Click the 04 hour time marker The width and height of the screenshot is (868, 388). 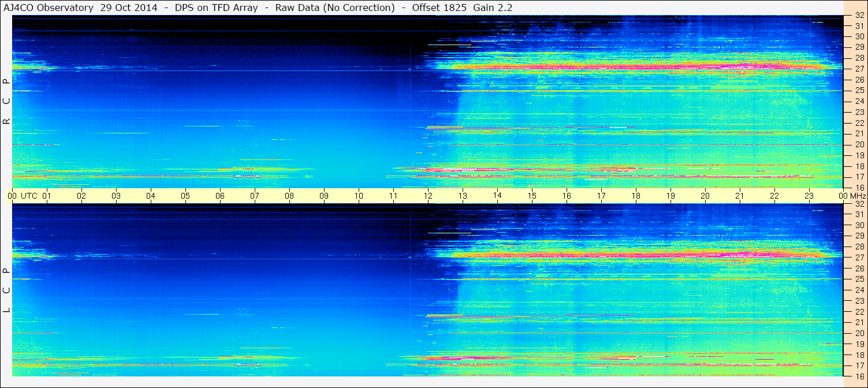pos(151,196)
